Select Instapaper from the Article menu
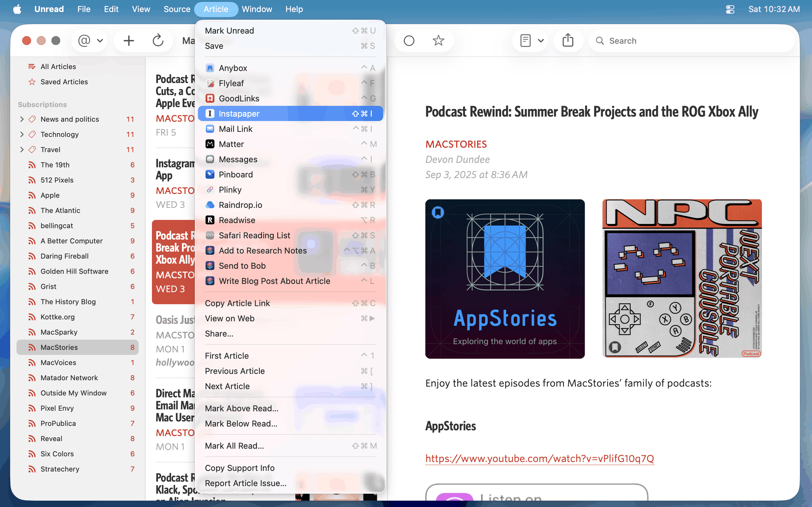This screenshot has width=812, height=507. 239,114
